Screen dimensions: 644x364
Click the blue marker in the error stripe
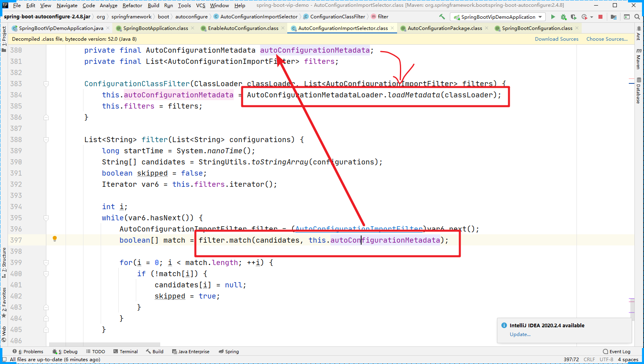tap(632, 83)
